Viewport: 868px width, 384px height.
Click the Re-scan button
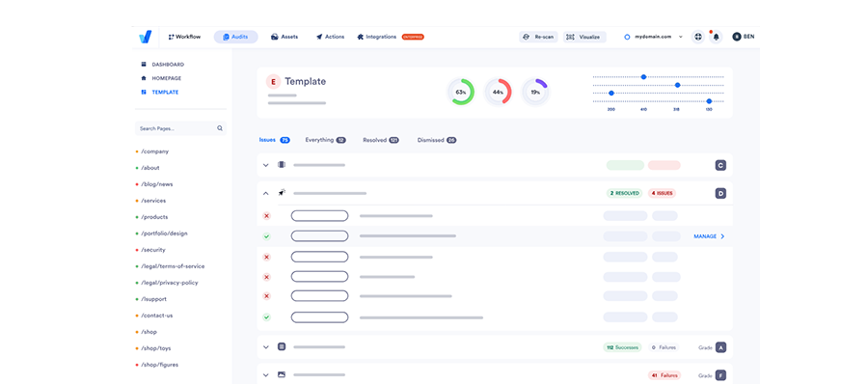tap(538, 37)
